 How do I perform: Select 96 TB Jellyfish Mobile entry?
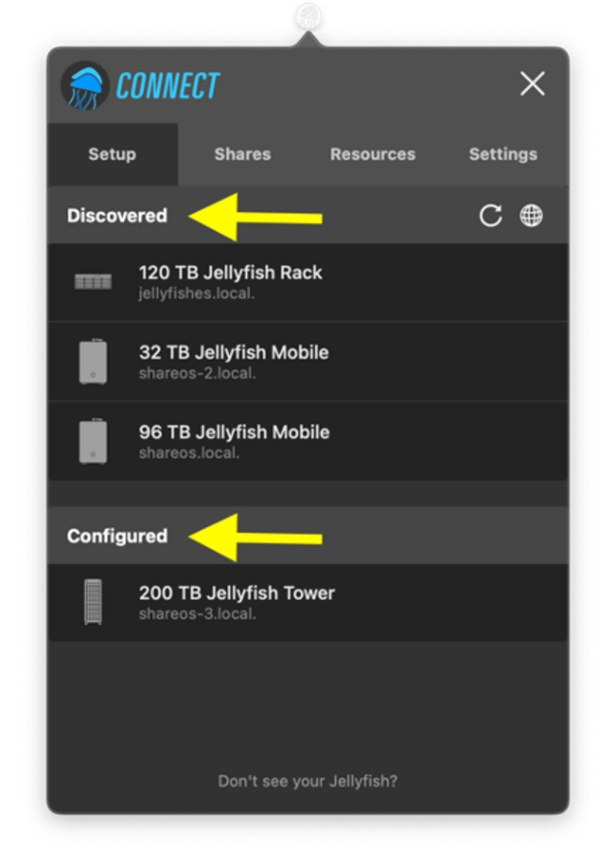point(308,441)
